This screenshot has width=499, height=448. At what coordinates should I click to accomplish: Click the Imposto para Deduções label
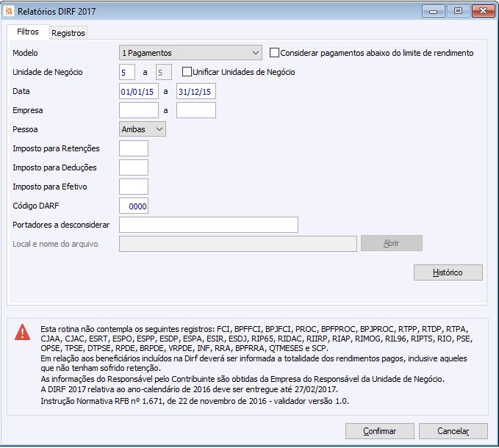click(54, 167)
